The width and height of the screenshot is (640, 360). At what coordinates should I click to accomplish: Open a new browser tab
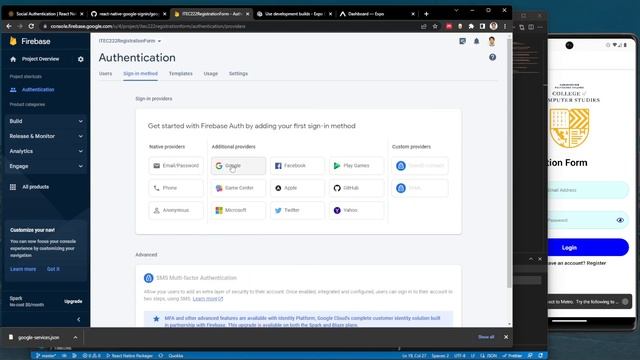tap(426, 14)
